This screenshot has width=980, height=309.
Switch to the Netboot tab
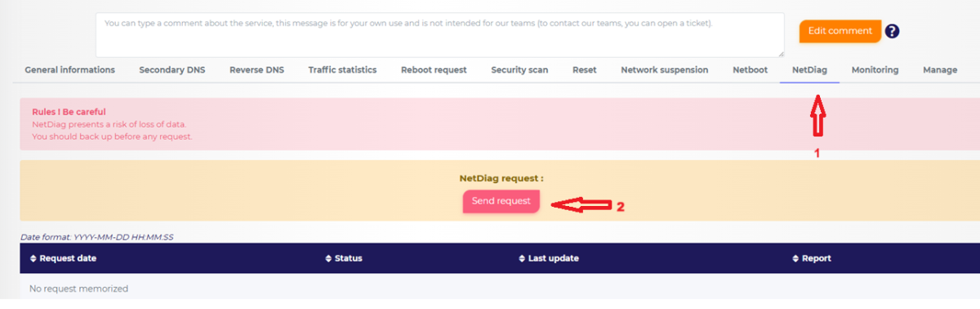pyautogui.click(x=750, y=70)
